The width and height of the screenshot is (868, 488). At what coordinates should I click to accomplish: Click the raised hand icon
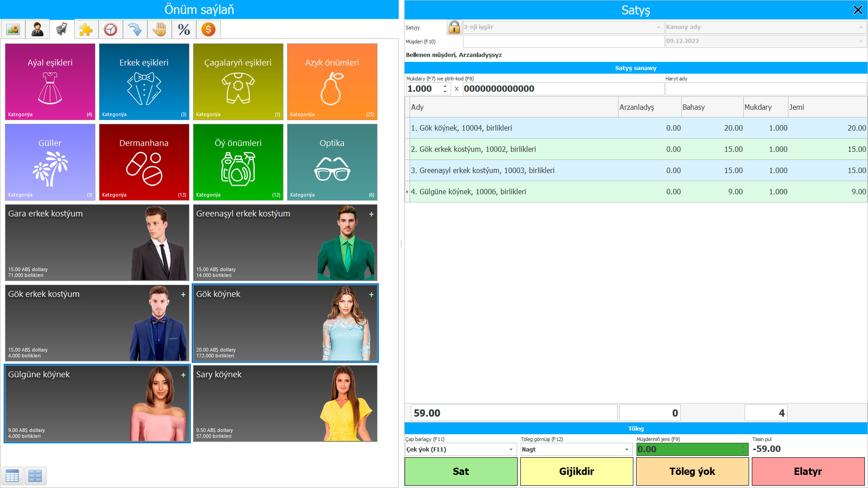click(159, 30)
